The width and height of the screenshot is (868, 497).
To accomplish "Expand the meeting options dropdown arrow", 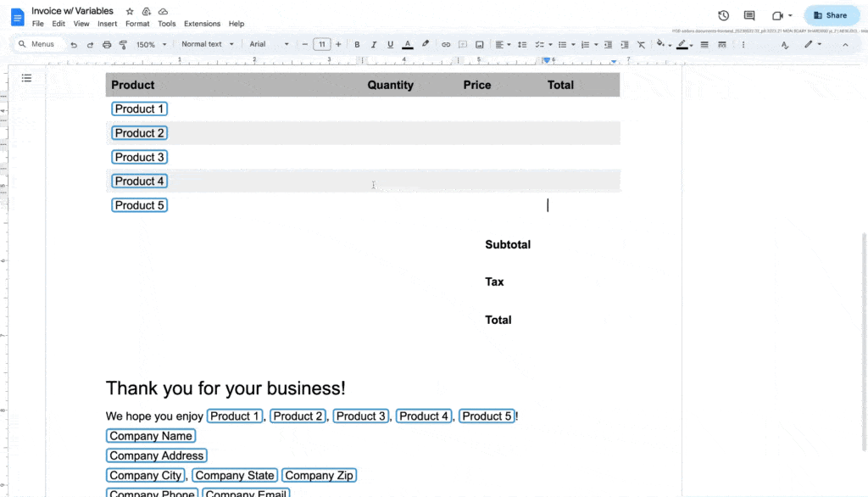I will [790, 15].
